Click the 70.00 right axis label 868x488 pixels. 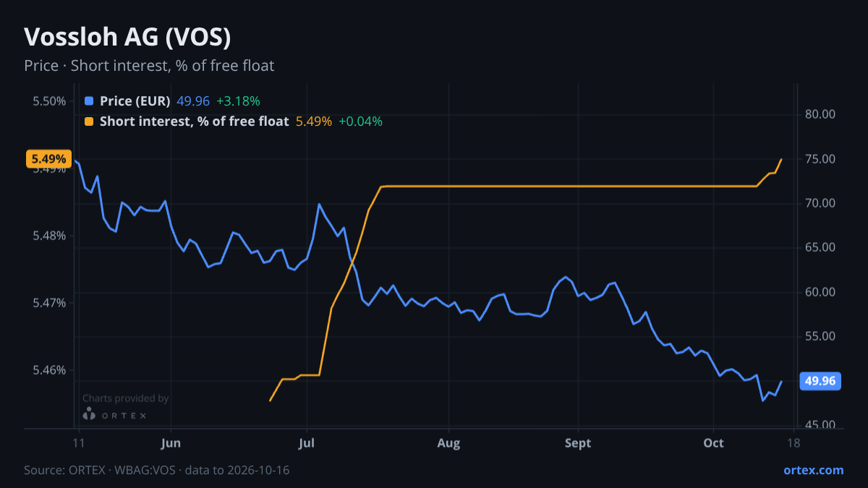point(820,203)
